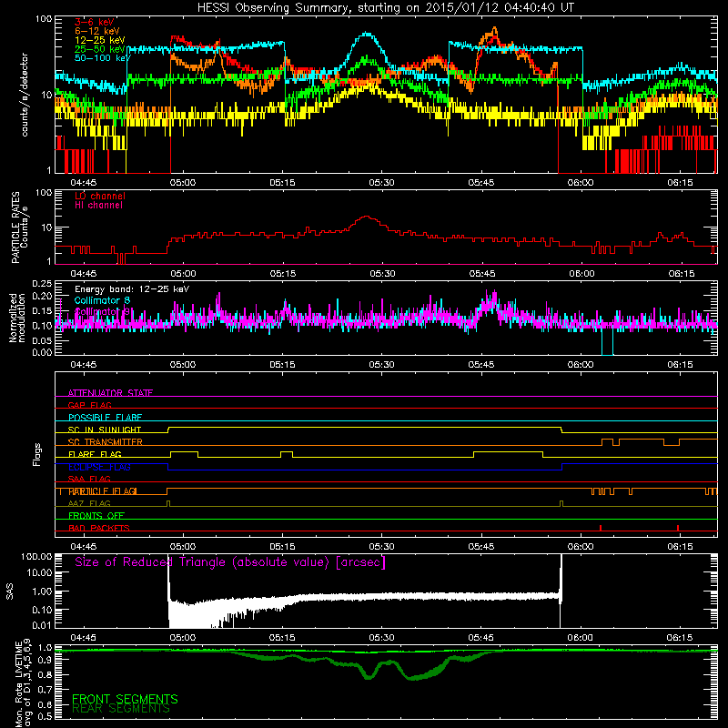728x728 pixels.
Task: Click the SC_TRANSMITTER flag label
Action: pos(106,441)
